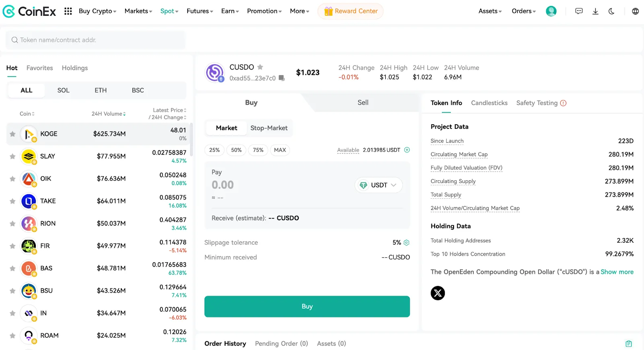Open the Orders dropdown
644x350 pixels.
click(524, 11)
